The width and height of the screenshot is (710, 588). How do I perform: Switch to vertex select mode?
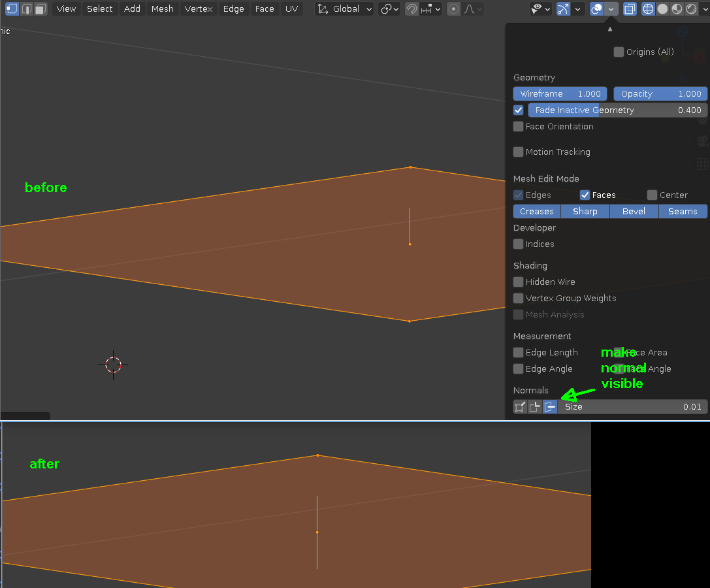[12, 8]
